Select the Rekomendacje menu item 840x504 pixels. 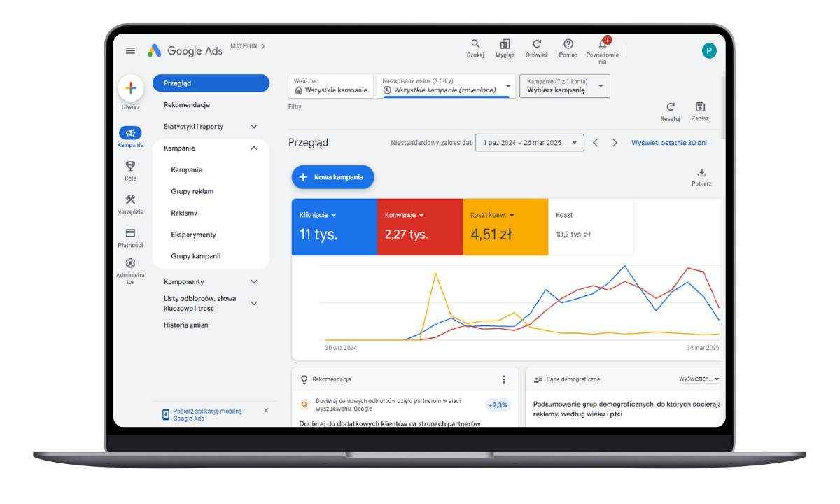187,105
